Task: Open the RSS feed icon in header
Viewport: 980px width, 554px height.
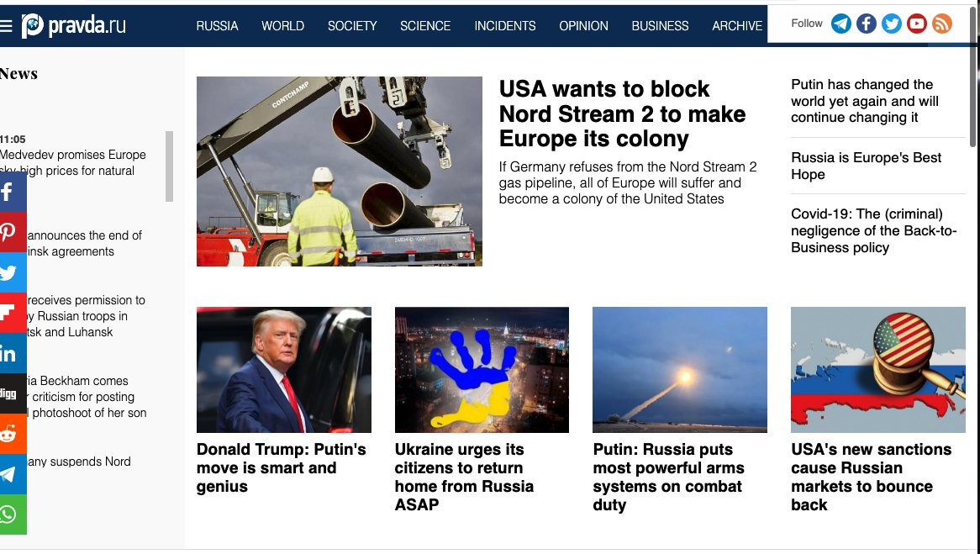Action: (942, 24)
